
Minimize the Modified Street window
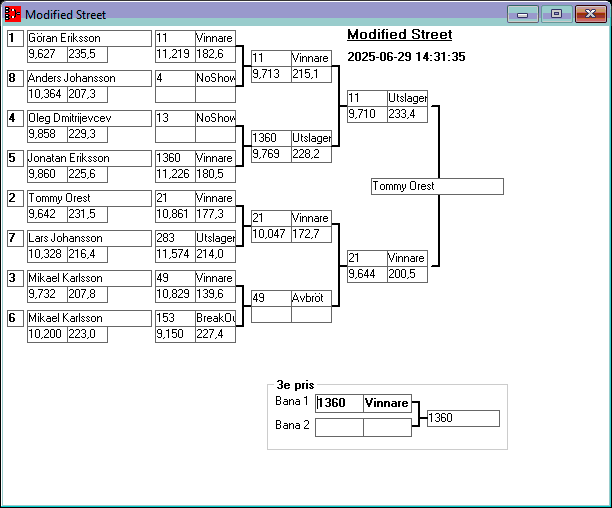pyautogui.click(x=523, y=14)
